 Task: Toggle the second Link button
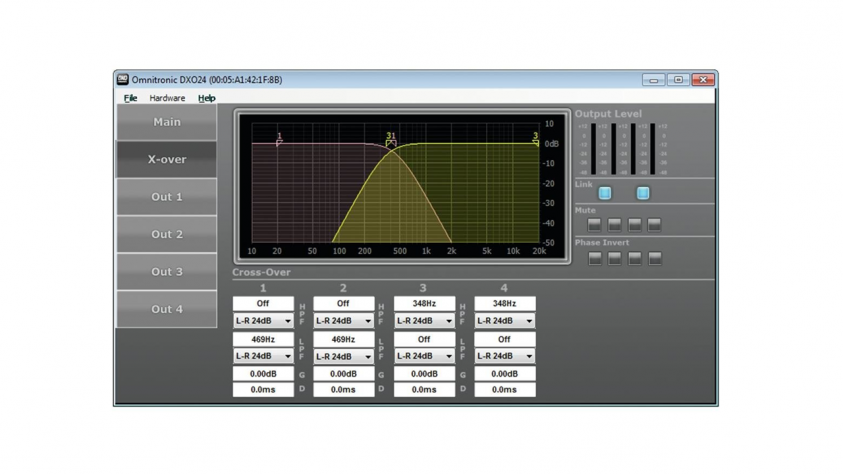643,193
